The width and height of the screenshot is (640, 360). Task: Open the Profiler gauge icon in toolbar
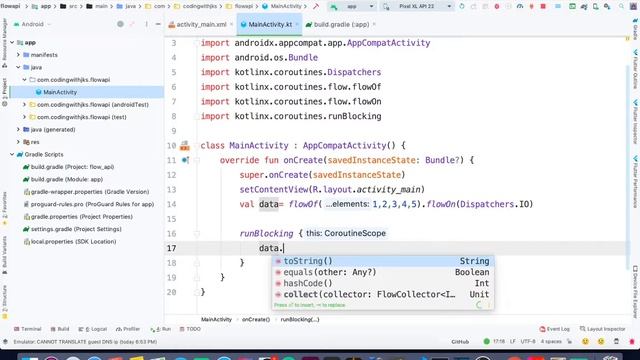520,7
